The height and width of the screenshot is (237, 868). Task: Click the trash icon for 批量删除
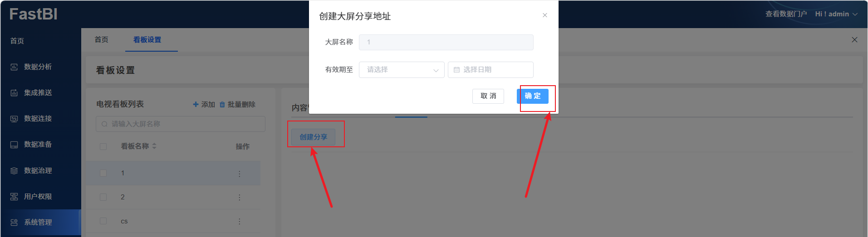(x=222, y=105)
